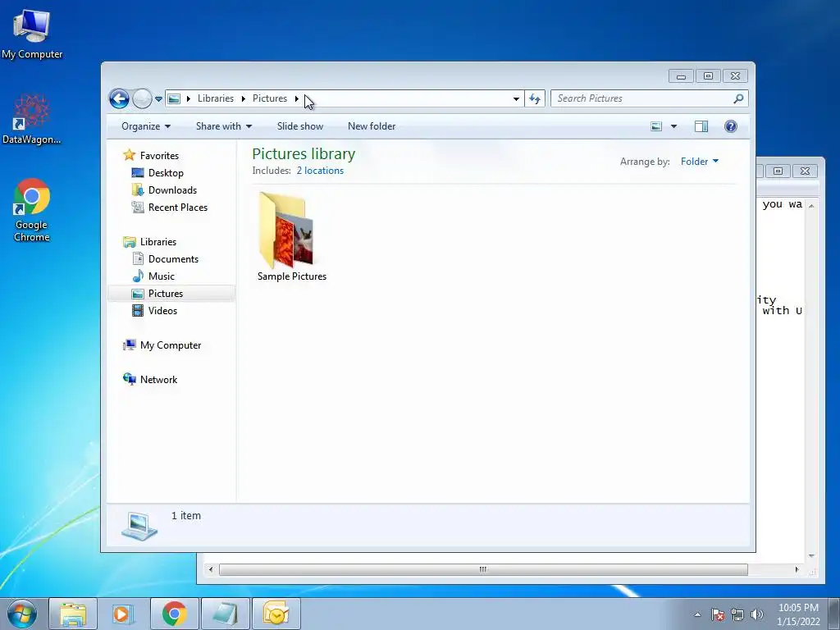The width and height of the screenshot is (840, 630).
Task: Toggle the preview pane
Action: [701, 126]
